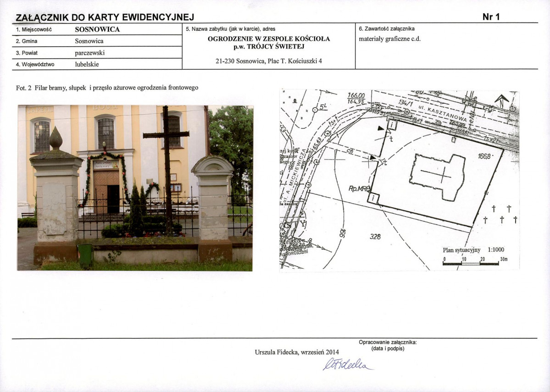Click the materiały graficzne c.d. text
The image size is (550, 392).
389,39
